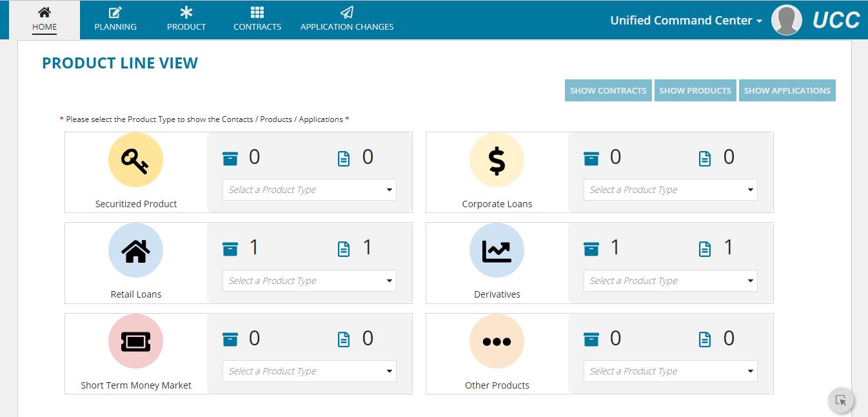Click the user profile avatar
The height and width of the screenshot is (417, 868).
[786, 20]
